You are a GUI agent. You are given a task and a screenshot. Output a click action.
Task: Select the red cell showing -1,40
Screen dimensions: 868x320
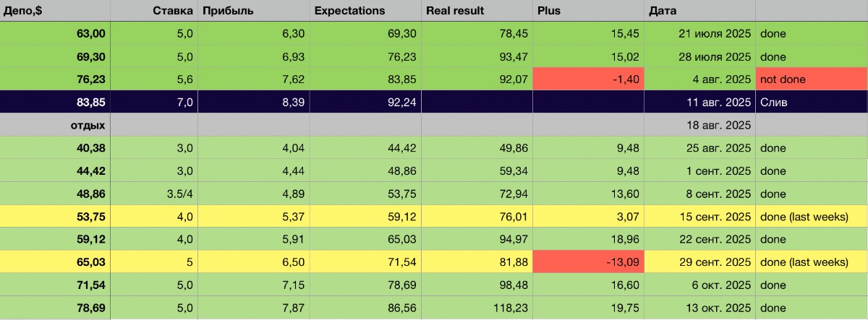coord(587,79)
